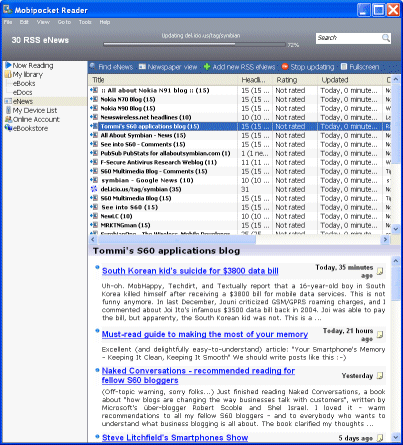Click feed icon of Nokia N90 Blog row

[94, 108]
